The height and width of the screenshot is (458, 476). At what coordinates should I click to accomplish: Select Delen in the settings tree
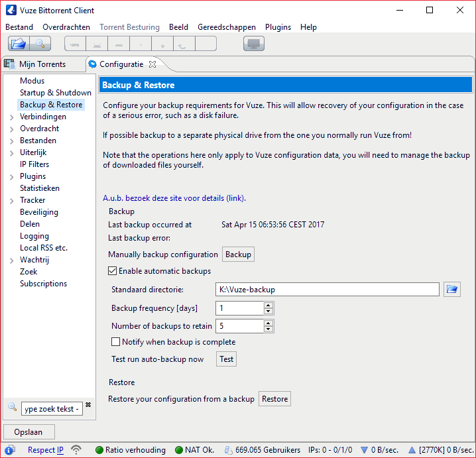30,224
